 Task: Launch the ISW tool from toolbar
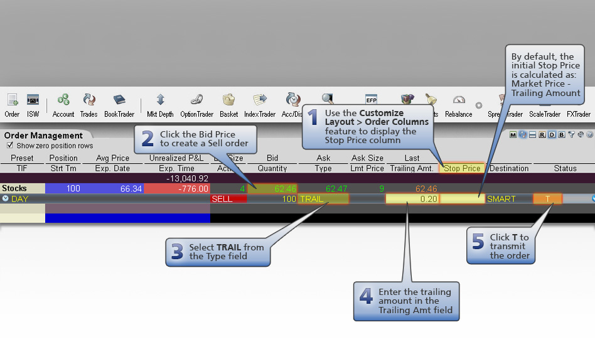coord(33,100)
